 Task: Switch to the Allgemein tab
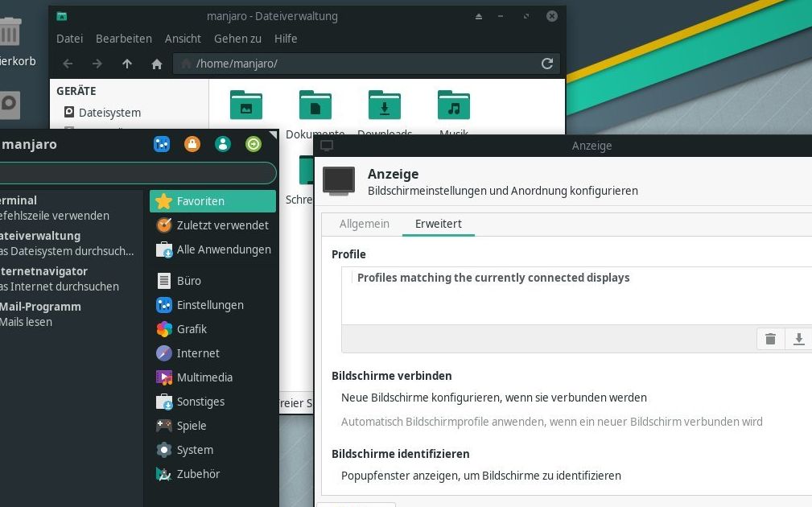[364, 224]
